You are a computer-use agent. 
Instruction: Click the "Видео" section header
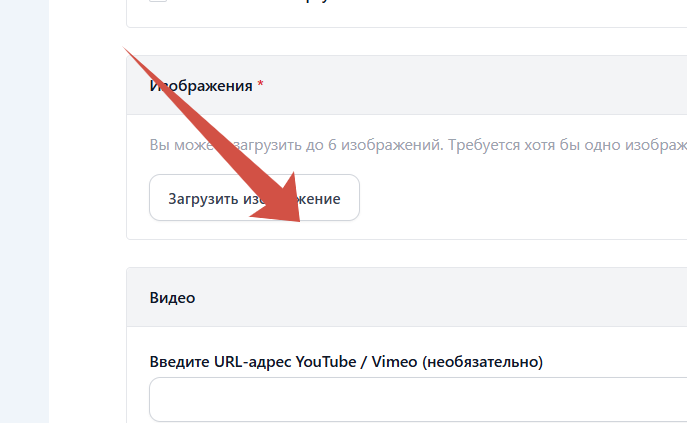pyautogui.click(x=172, y=297)
